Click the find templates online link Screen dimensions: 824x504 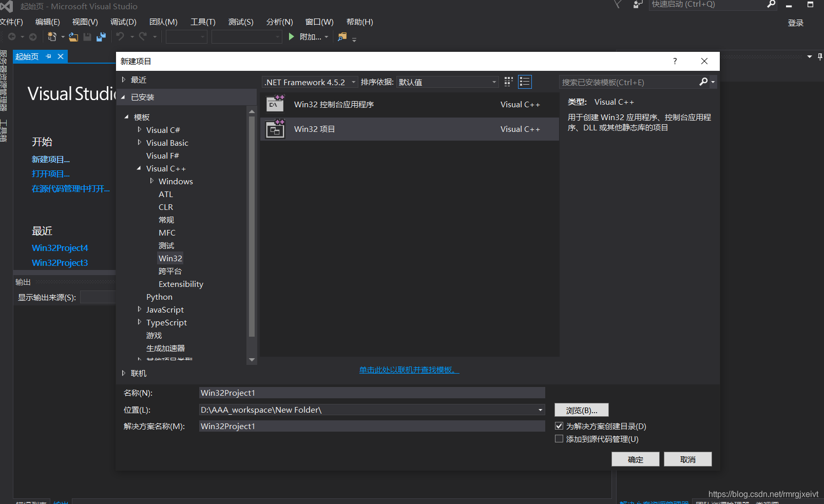tap(409, 370)
